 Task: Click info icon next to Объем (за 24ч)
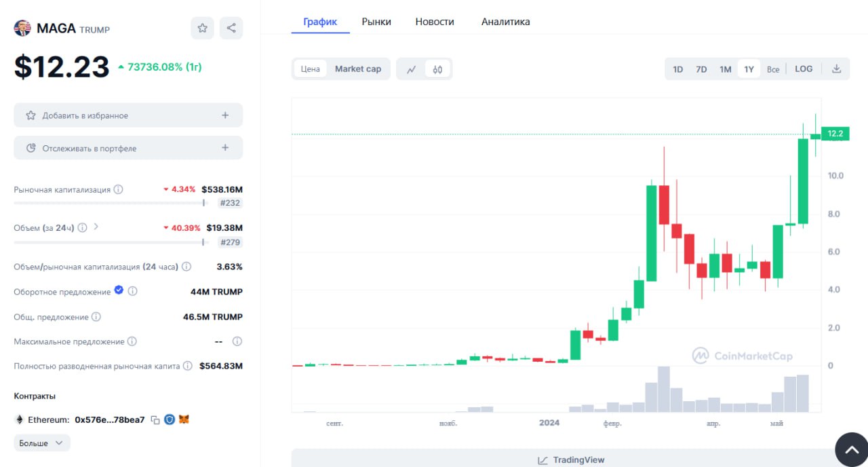click(82, 227)
